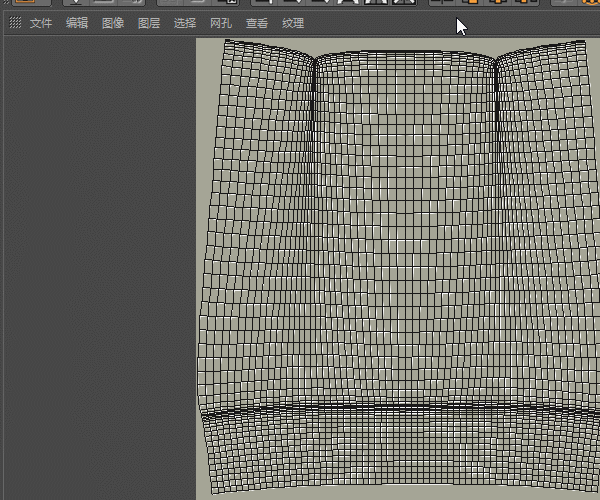Open the 文件 (File) menu

pyautogui.click(x=41, y=22)
